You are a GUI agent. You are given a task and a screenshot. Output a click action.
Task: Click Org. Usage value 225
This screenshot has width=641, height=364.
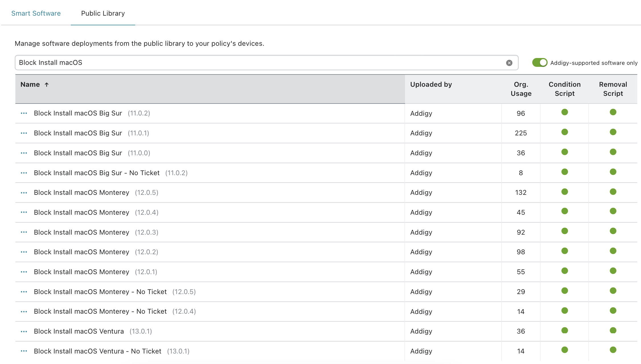tap(521, 133)
